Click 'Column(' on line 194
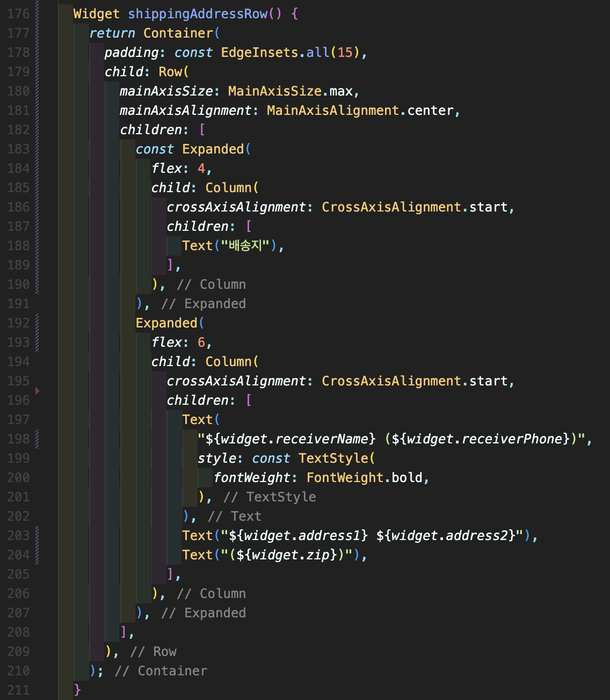Viewport: 610px width, 700px height. coord(233,362)
